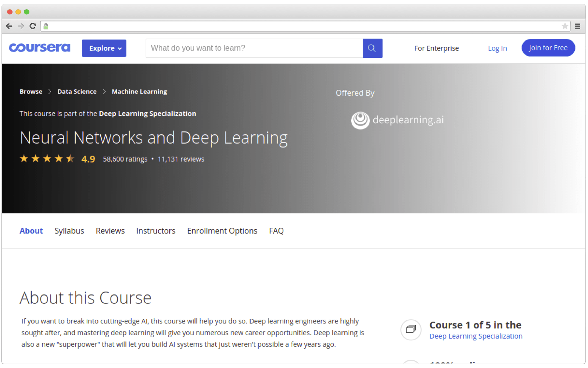Reload the page with refresh icon

coord(33,26)
